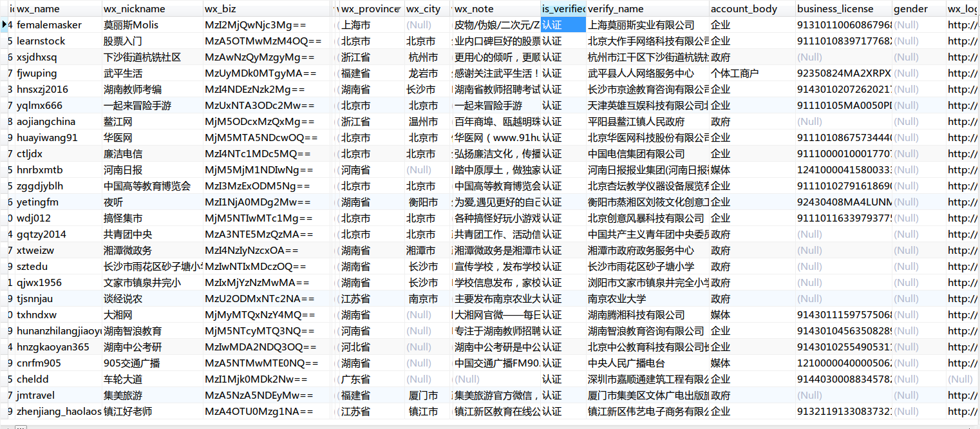Select the 中国电信集团有限公司 verify_name cell
Screen dimensions: 980x429
[647, 154]
